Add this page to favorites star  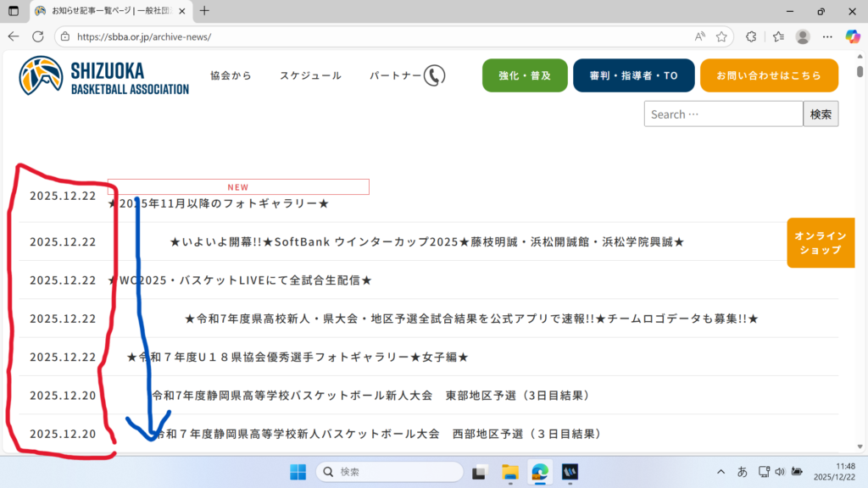click(x=721, y=36)
